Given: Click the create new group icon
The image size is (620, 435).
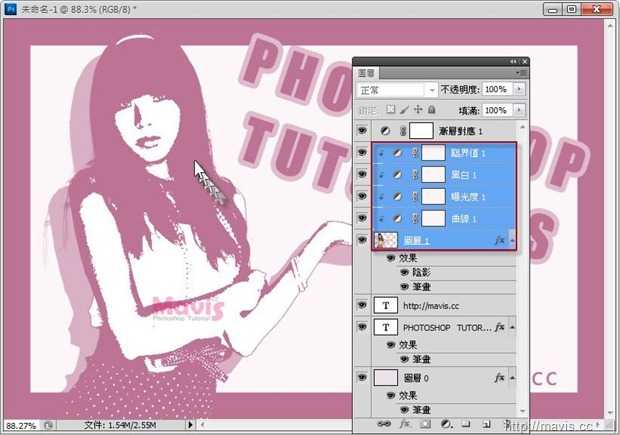Looking at the screenshot, I should (467, 424).
